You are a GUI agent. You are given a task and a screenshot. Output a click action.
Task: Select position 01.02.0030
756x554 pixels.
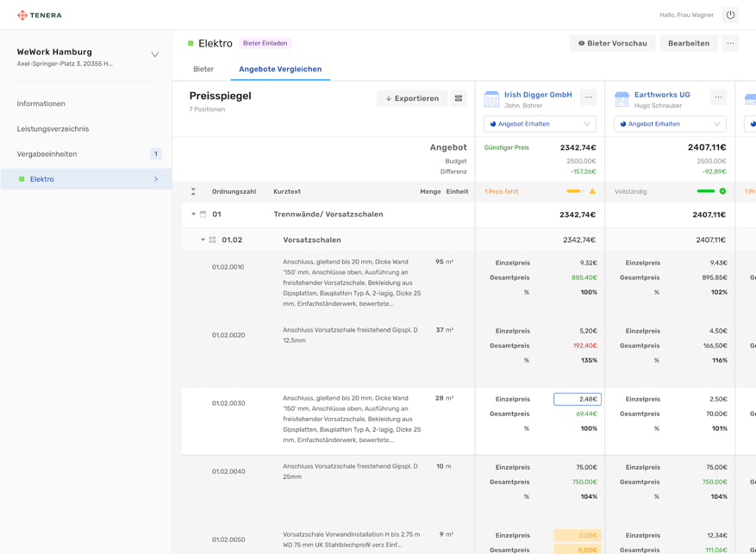228,403
